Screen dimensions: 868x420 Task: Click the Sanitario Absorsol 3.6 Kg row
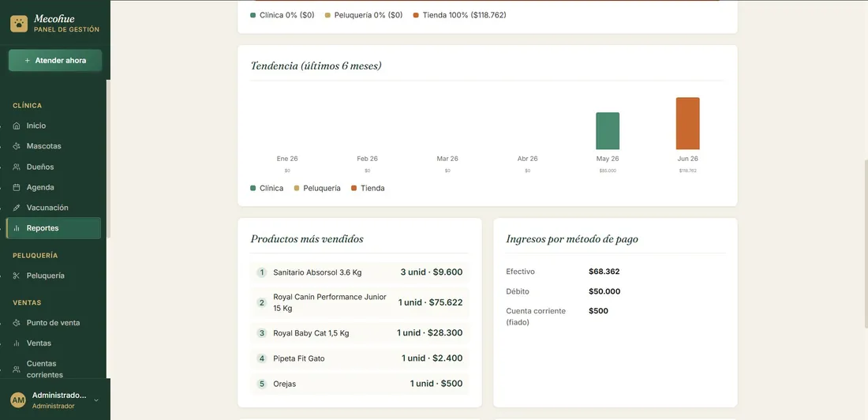click(x=359, y=272)
